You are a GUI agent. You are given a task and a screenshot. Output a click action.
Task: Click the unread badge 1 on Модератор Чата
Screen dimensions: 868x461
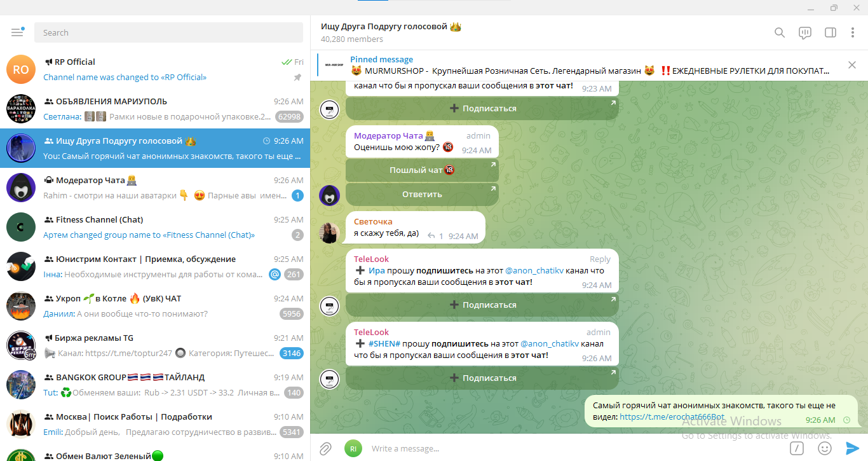pos(297,195)
